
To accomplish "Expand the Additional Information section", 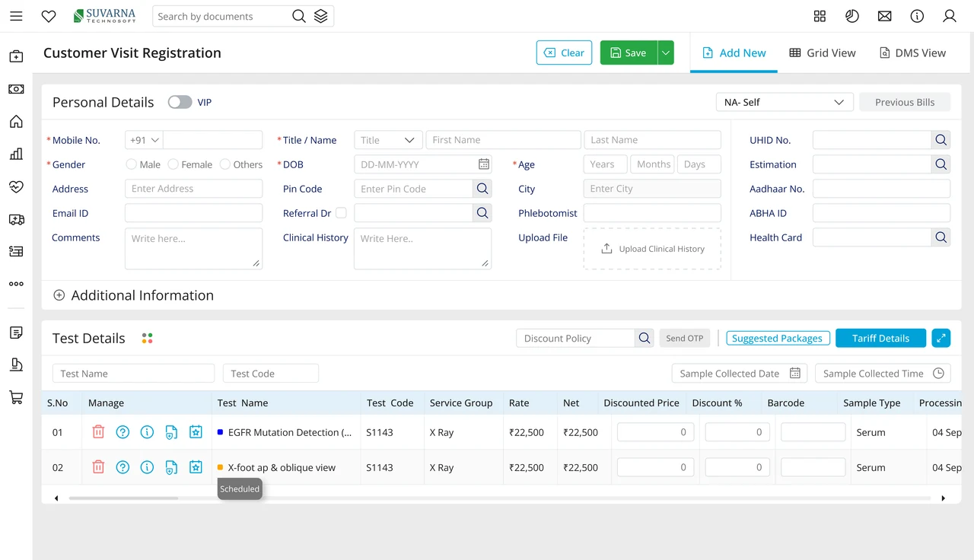I will click(133, 295).
